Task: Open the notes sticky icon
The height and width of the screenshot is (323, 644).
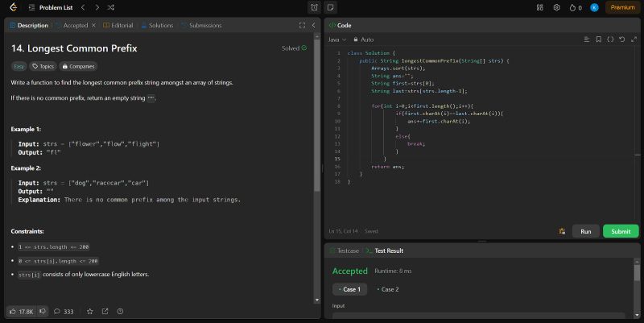Action: pyautogui.click(x=330, y=7)
